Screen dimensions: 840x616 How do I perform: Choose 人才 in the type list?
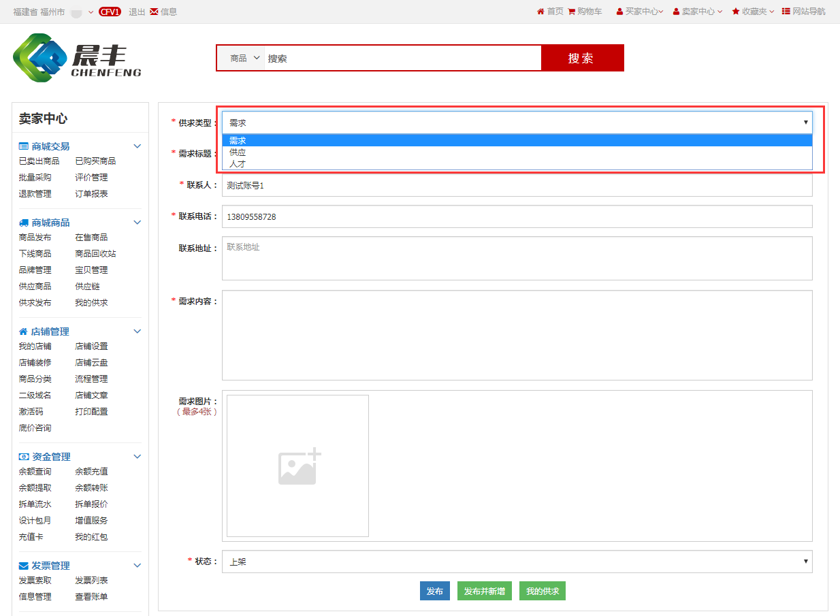(238, 164)
